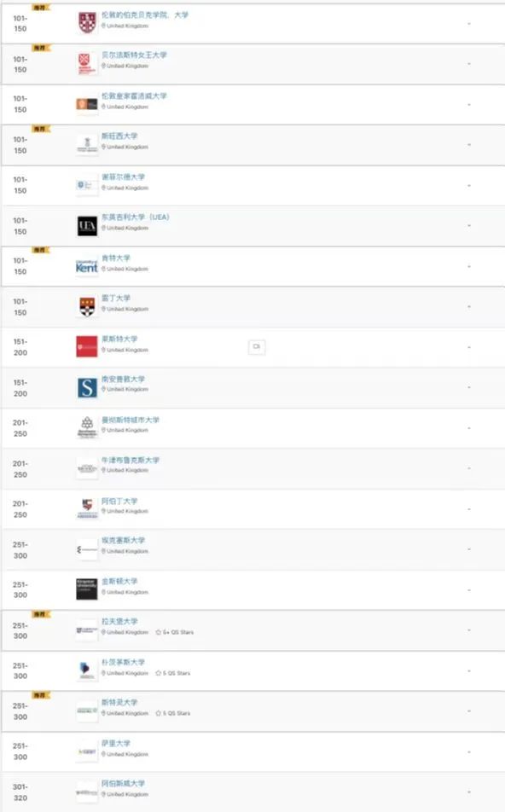Open the 斯旺西大学 link
The height and width of the screenshot is (812, 505).
point(119,136)
